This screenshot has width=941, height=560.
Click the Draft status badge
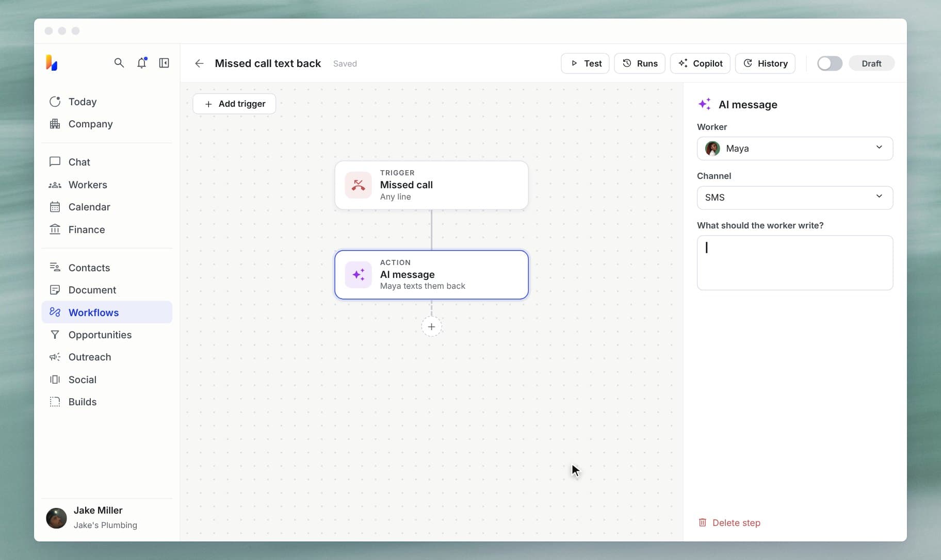[x=871, y=63]
